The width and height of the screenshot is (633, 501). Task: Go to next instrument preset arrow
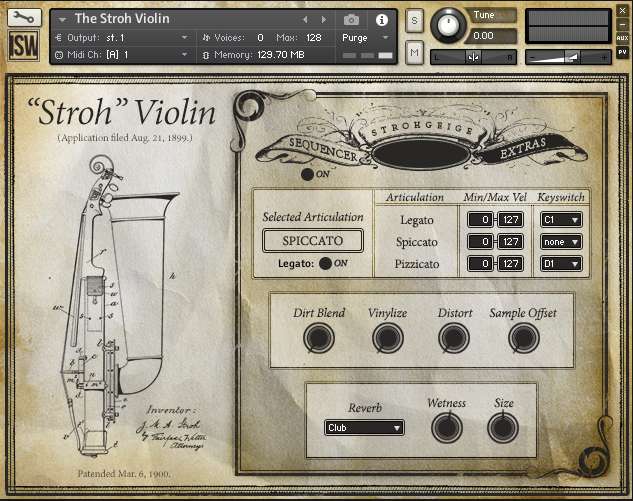pos(323,19)
